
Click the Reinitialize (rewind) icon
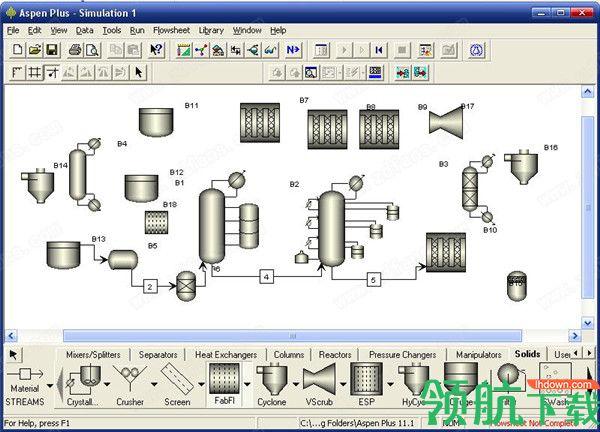pyautogui.click(x=379, y=50)
